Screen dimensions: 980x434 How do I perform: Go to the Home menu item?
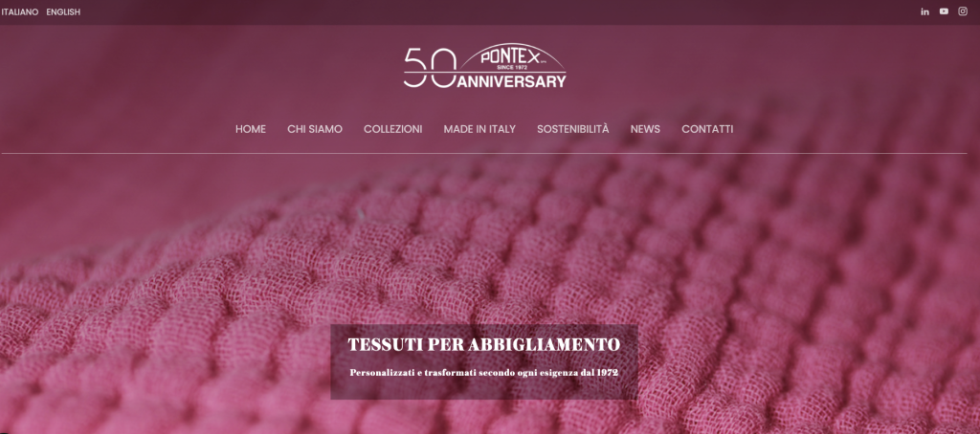click(251, 129)
